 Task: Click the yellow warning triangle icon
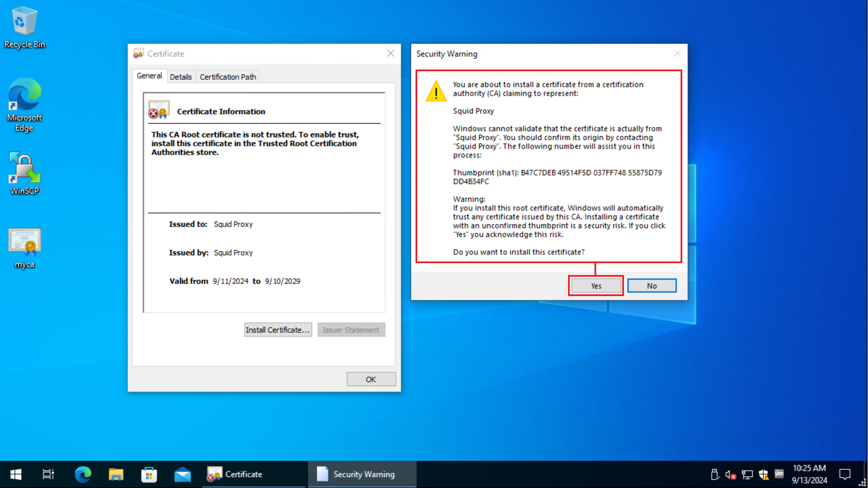[436, 91]
